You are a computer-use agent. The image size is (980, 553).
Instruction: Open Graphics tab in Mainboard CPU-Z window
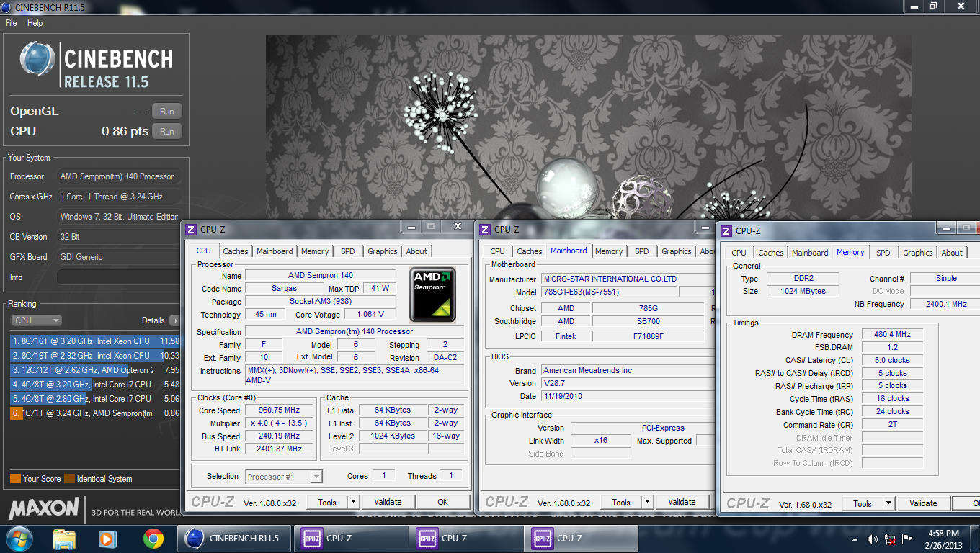coord(677,251)
